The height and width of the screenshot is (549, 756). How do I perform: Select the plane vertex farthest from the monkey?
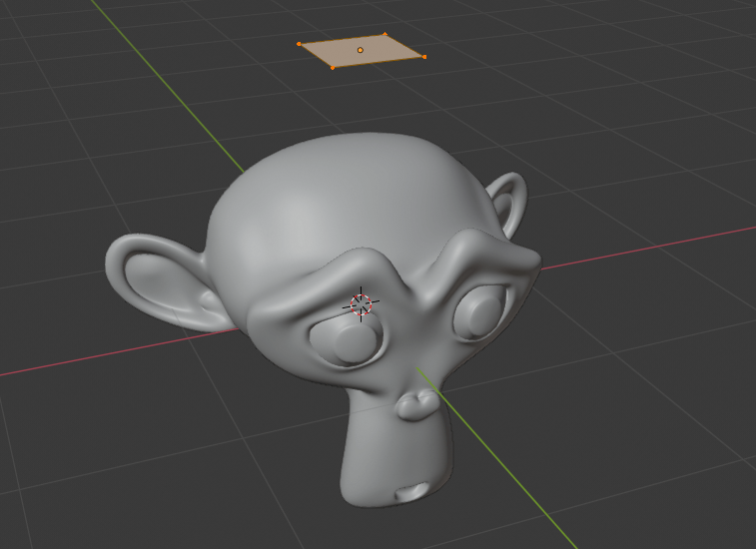[384, 34]
